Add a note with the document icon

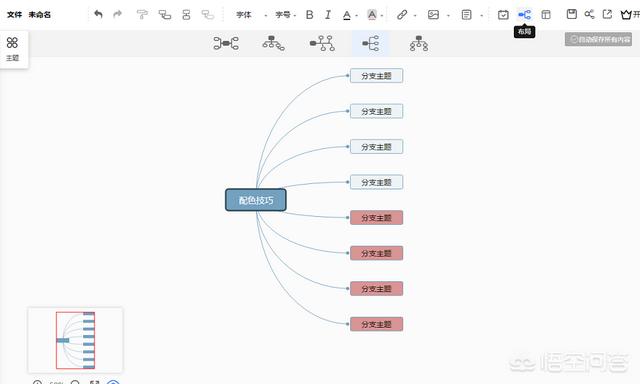[x=466, y=15]
